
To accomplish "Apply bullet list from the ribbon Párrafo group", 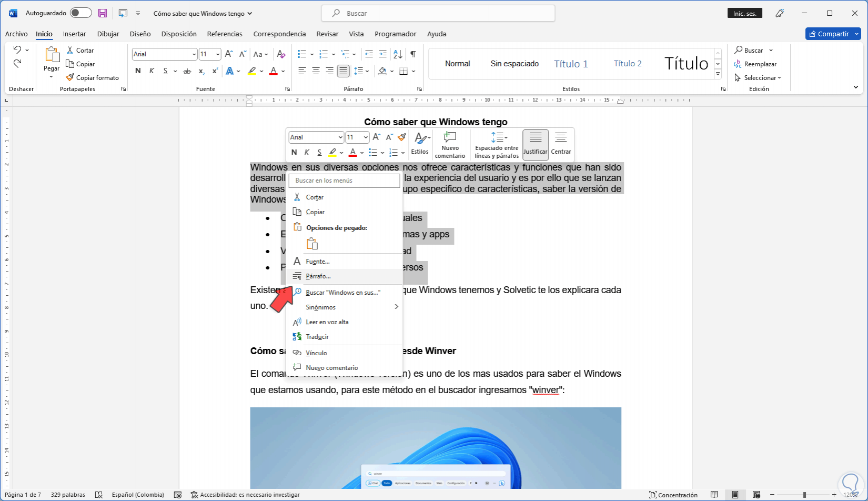I will tap(302, 54).
